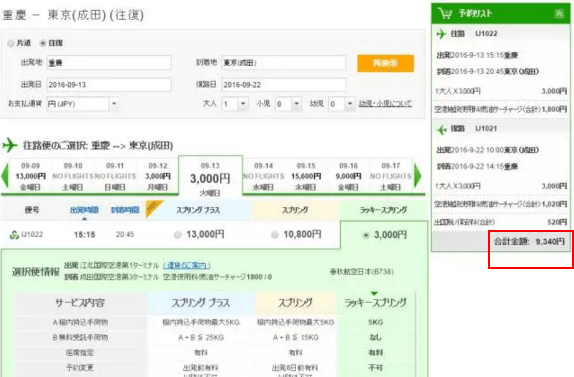The width and height of the screenshot is (574, 377).
Task: Choose the ラッキースプリング 3,000円 fare
Action: (365, 235)
